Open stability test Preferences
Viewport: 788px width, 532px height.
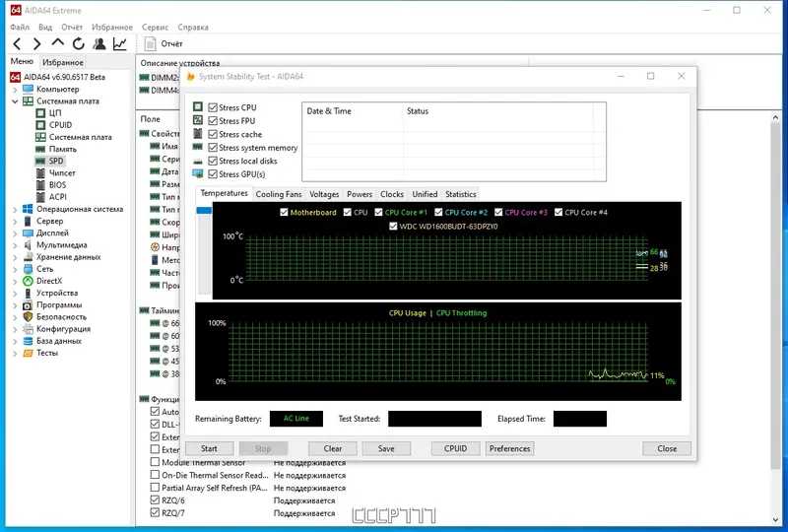coord(509,448)
